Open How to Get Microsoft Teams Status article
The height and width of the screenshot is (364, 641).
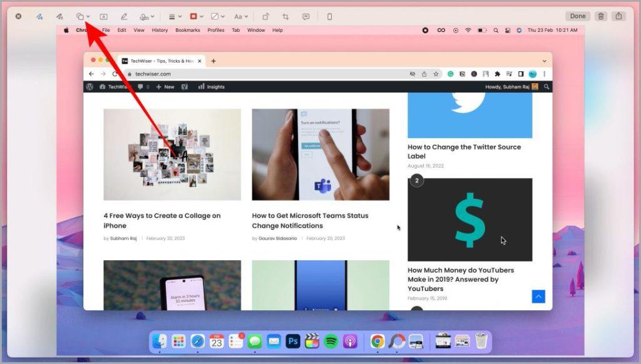(310, 221)
